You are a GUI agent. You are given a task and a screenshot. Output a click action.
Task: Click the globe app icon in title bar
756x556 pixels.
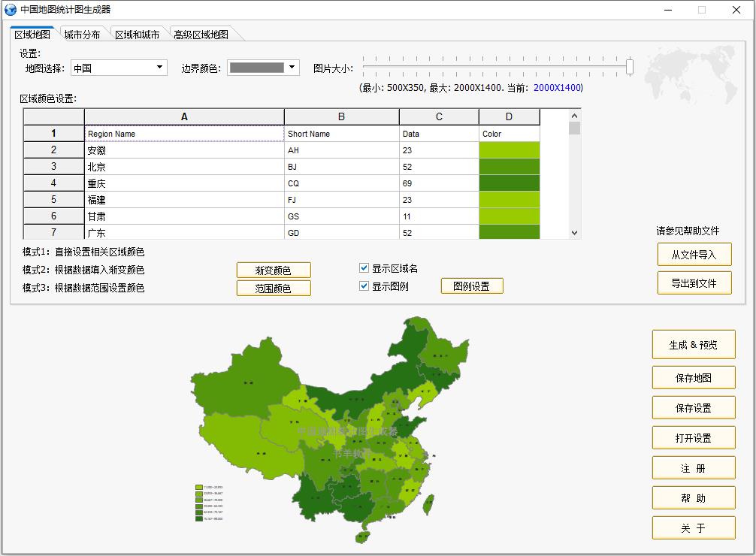pos(11,10)
